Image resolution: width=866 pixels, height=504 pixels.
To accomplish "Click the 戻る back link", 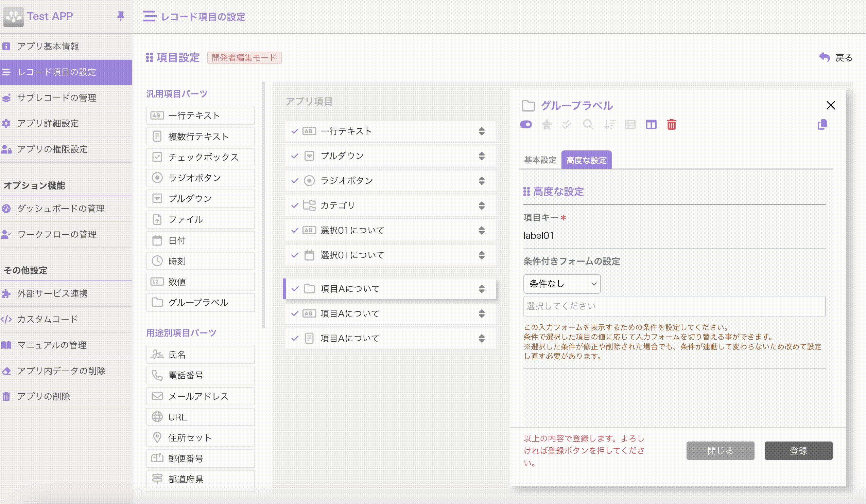I will coord(836,58).
